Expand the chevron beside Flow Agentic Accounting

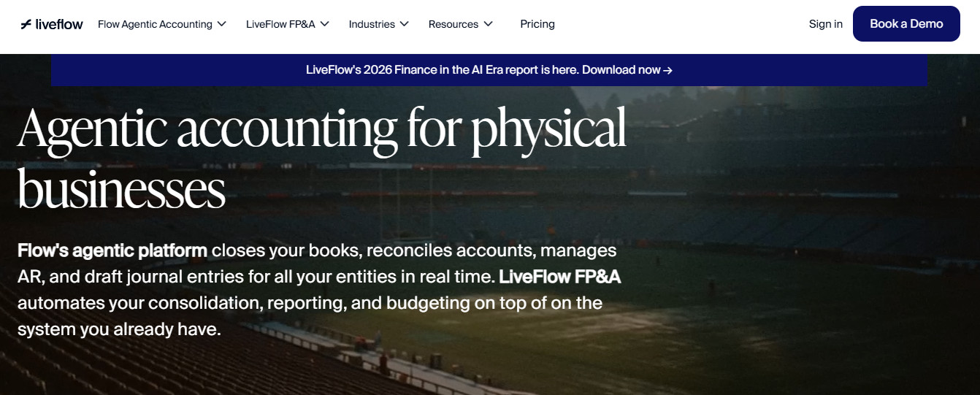pos(221,24)
